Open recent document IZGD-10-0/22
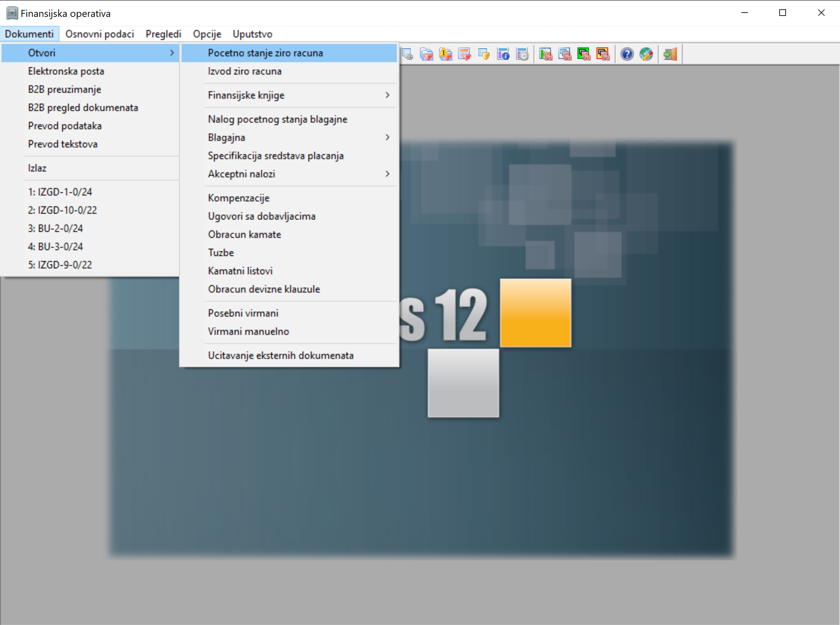The height and width of the screenshot is (625, 840). pos(62,210)
